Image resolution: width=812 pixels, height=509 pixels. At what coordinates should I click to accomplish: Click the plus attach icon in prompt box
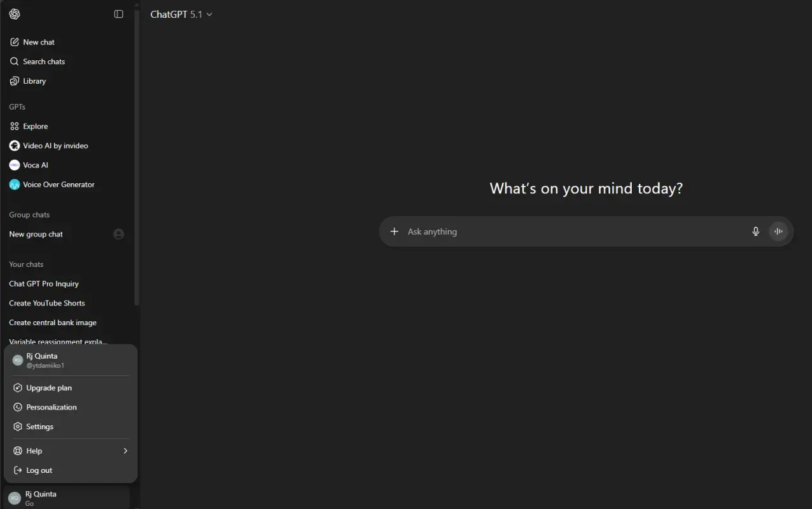[x=394, y=231]
